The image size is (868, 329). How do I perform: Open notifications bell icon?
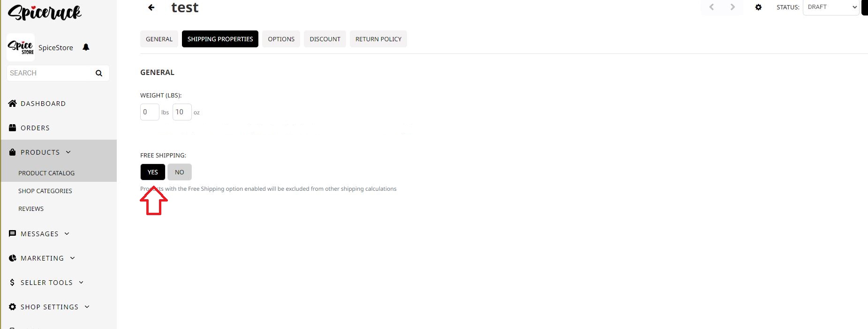[x=86, y=47]
